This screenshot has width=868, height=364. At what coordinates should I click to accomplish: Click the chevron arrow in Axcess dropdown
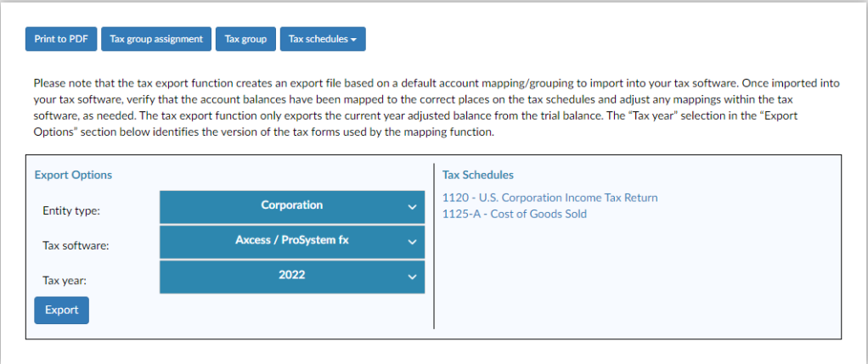412,242
